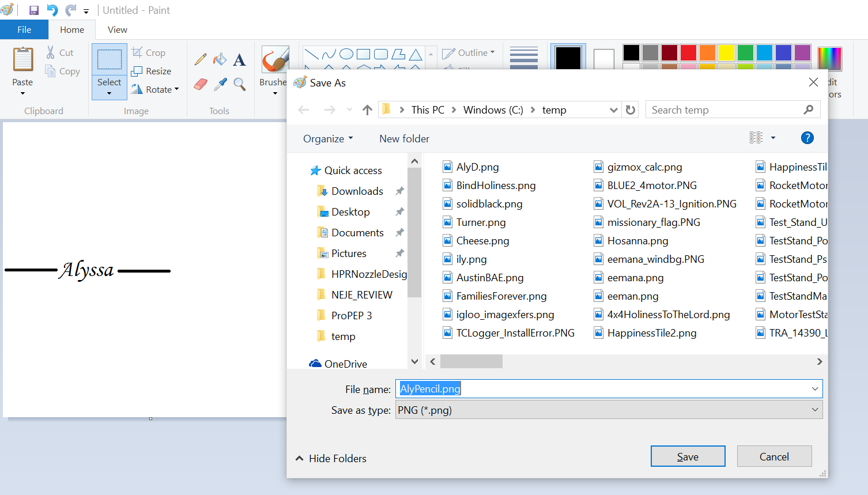Open the Save as type combo box

tap(609, 410)
